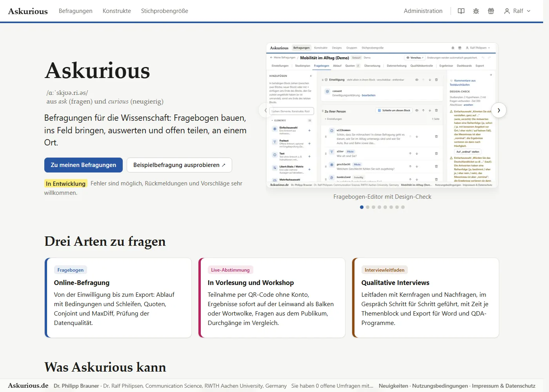Click the Live-Abstimmung tag label

click(230, 270)
